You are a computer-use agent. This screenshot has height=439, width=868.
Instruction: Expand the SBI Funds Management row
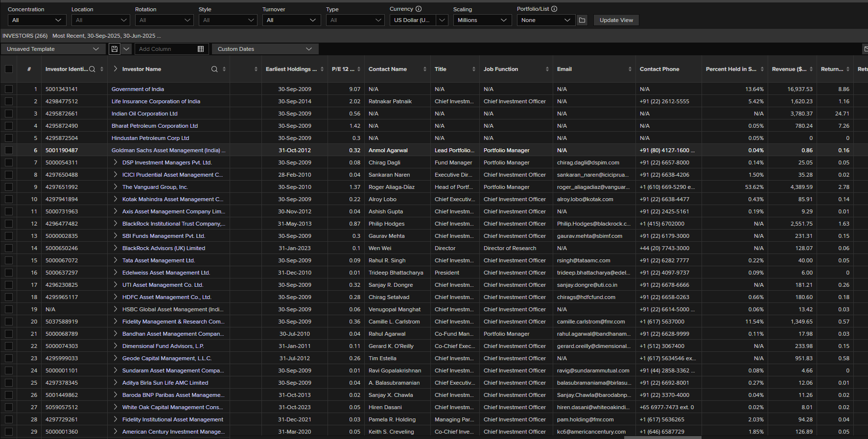point(115,236)
